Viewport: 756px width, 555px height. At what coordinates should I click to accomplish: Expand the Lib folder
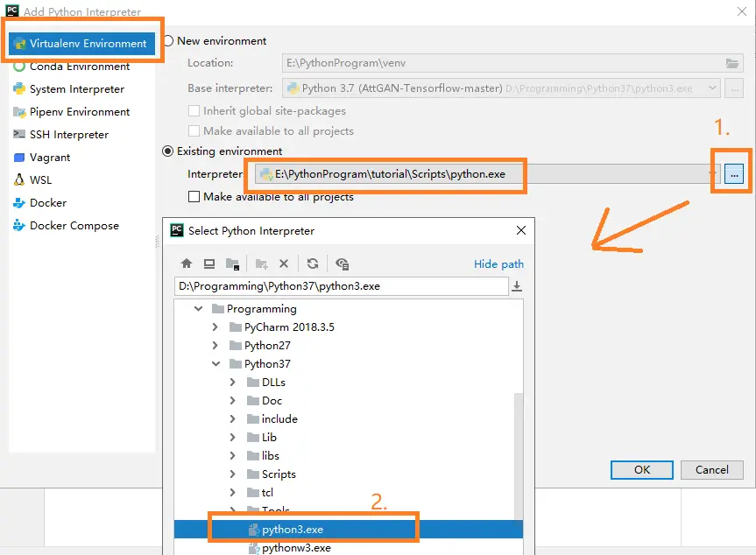(x=233, y=438)
